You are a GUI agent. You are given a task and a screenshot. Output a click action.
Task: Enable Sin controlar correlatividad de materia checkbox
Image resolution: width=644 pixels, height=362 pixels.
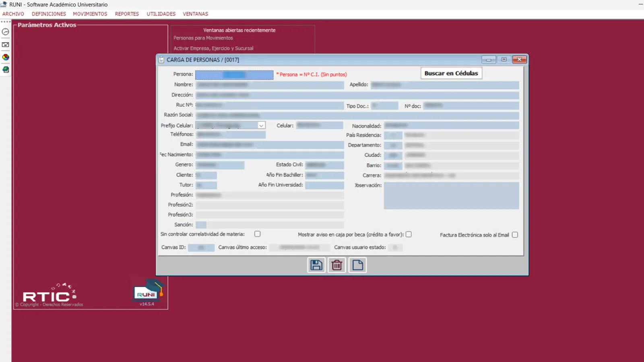tap(258, 234)
